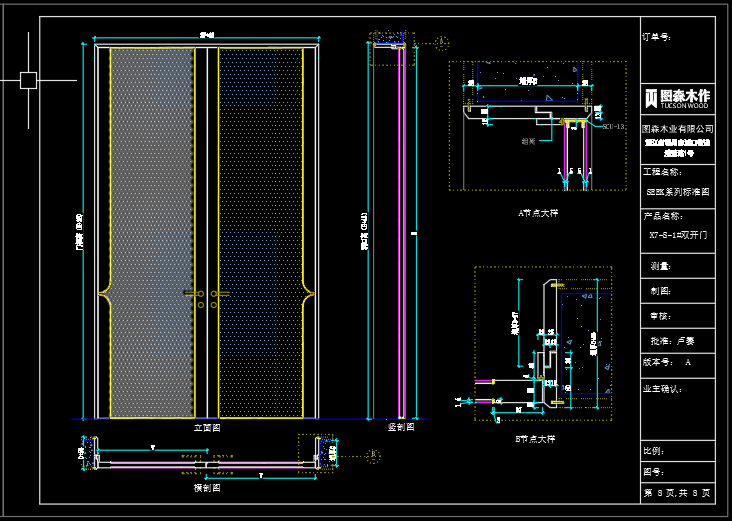Click the page number cell at bottom
732x521 pixels.
(677, 493)
